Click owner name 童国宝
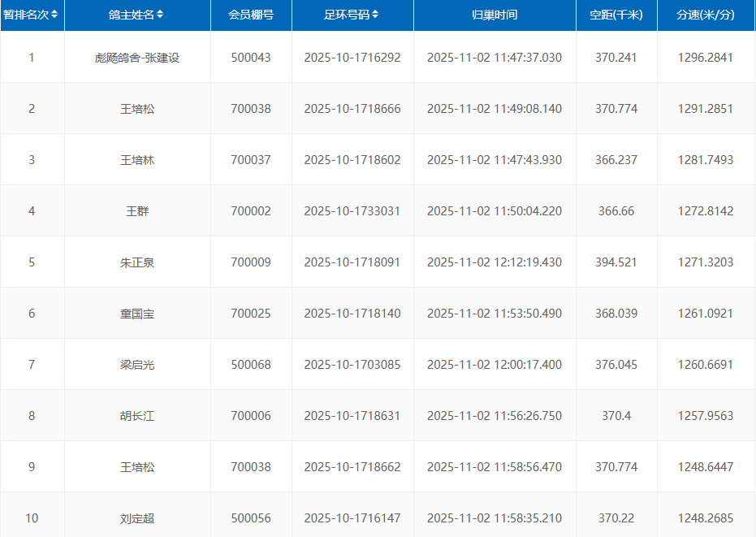 [137, 314]
